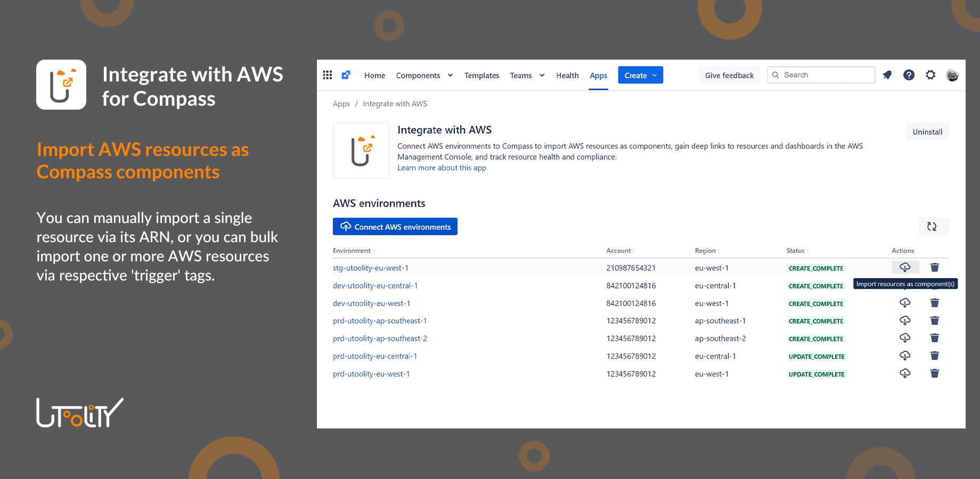
Task: Open Templates navigation item
Action: tap(481, 76)
